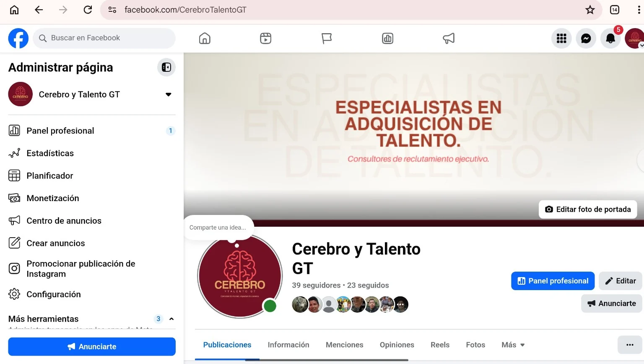Click the Editar button with pencil icon
Image resolution: width=644 pixels, height=364 pixels.
click(621, 281)
